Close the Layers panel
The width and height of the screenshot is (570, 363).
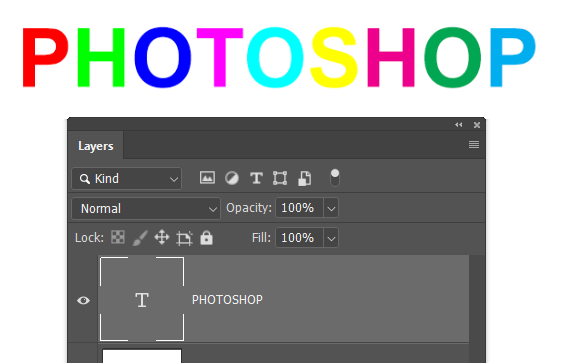pyautogui.click(x=477, y=125)
